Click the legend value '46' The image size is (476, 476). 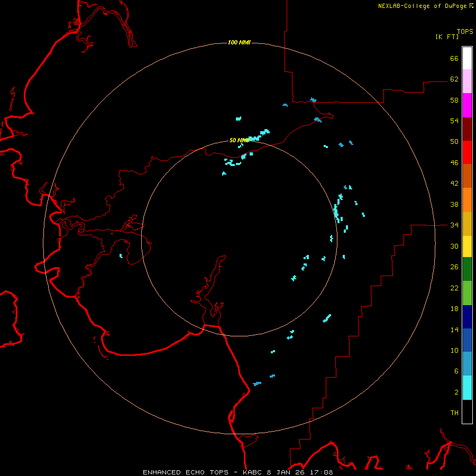pos(454,163)
